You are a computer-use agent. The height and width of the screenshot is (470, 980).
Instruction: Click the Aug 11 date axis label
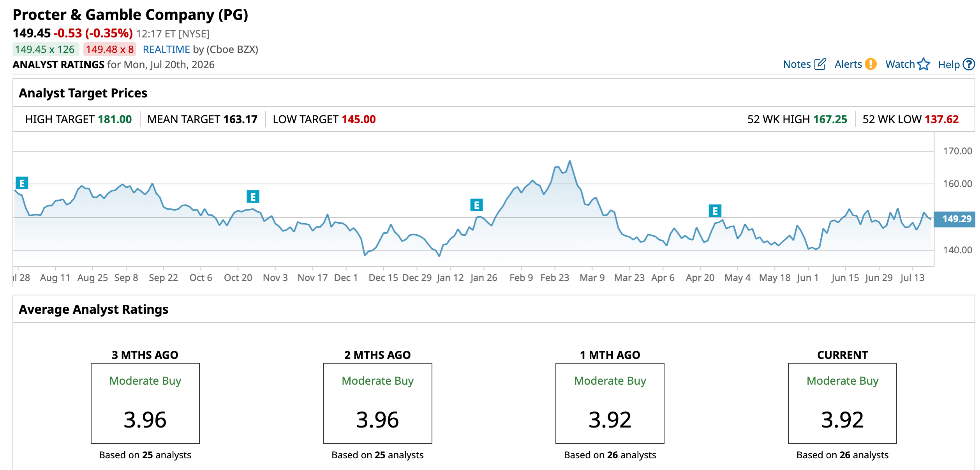pyautogui.click(x=55, y=278)
